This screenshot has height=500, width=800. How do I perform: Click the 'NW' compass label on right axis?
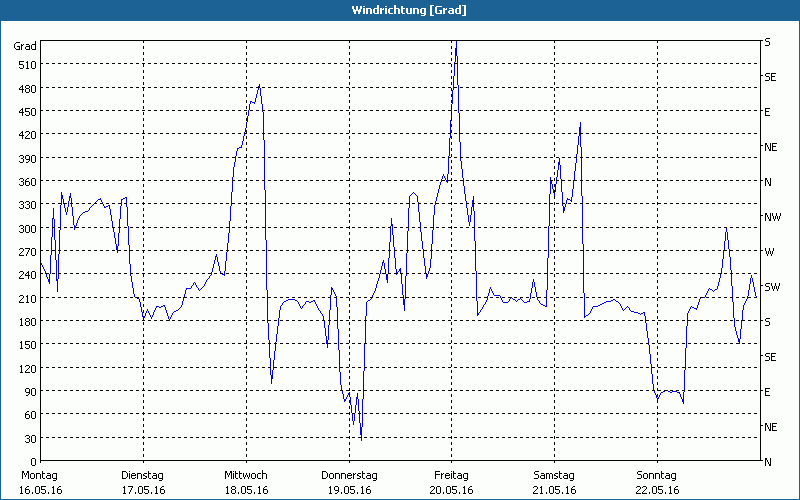(772, 217)
